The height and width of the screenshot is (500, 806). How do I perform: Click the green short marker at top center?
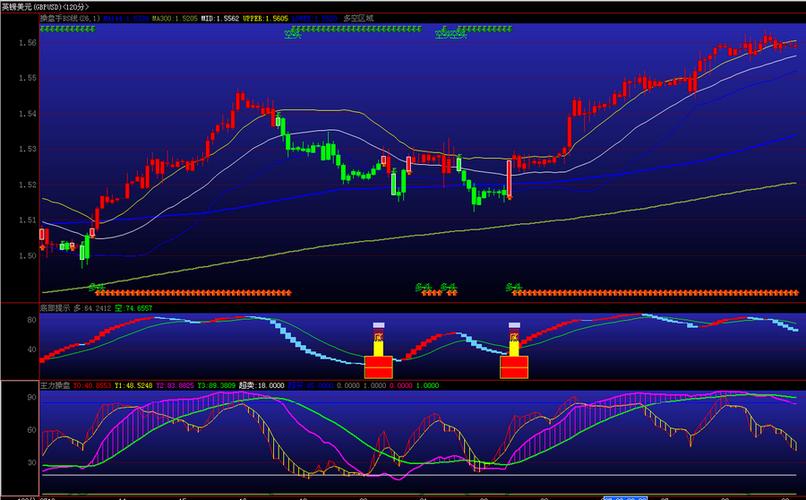293,35
